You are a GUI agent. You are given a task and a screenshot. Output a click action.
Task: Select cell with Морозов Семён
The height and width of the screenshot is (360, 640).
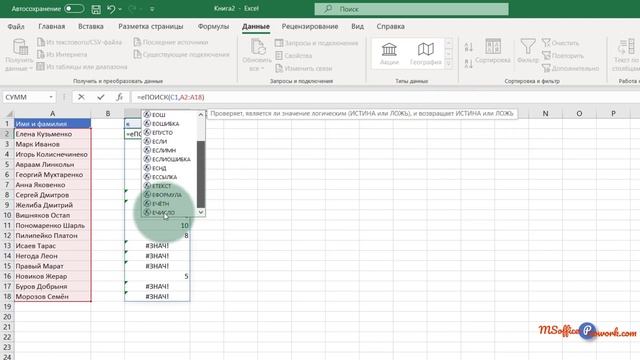(x=53, y=297)
